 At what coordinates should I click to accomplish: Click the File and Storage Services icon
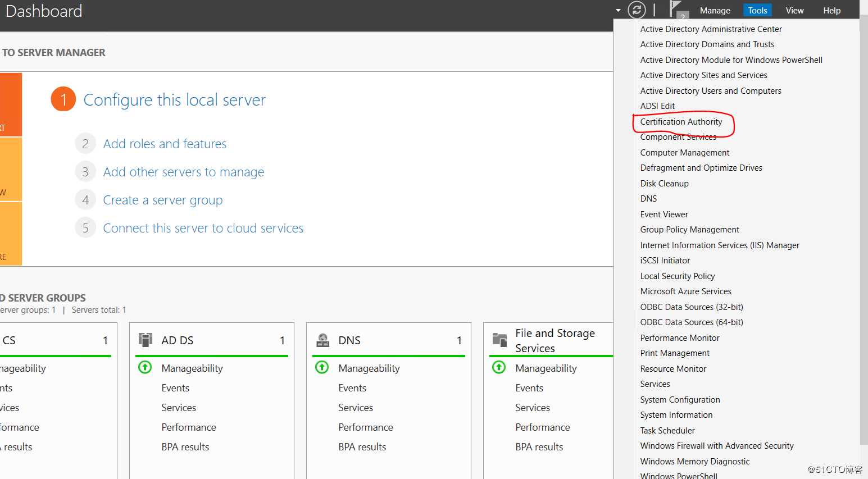point(499,340)
